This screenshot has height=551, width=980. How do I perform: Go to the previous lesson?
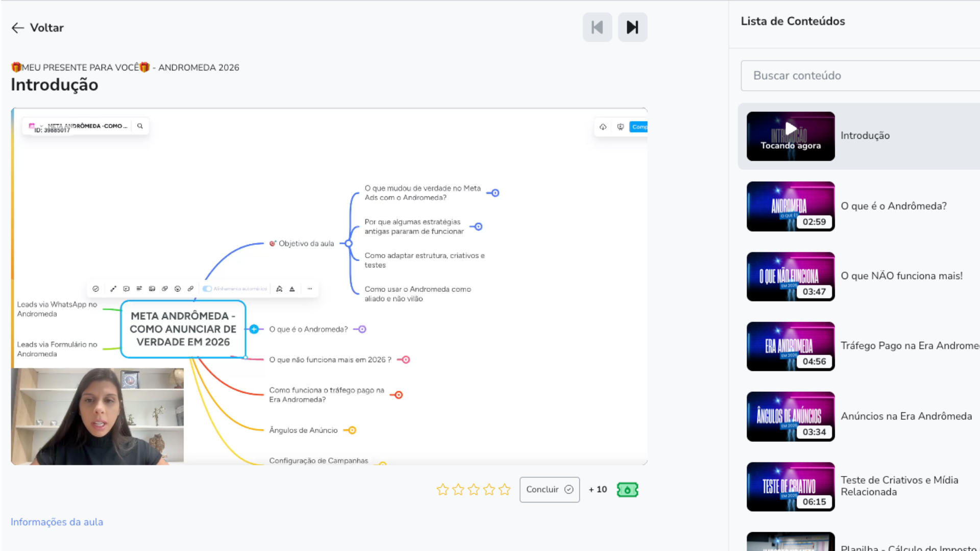pos(597,27)
